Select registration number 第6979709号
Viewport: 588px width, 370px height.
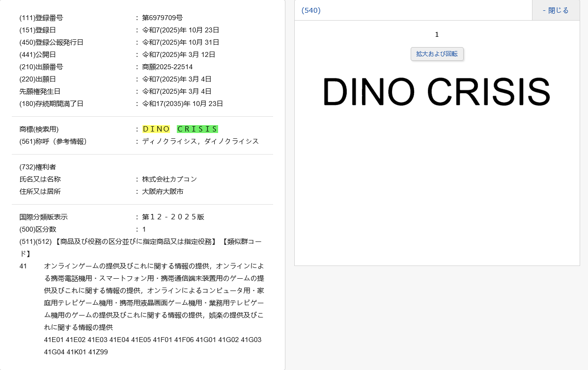pyautogui.click(x=163, y=18)
